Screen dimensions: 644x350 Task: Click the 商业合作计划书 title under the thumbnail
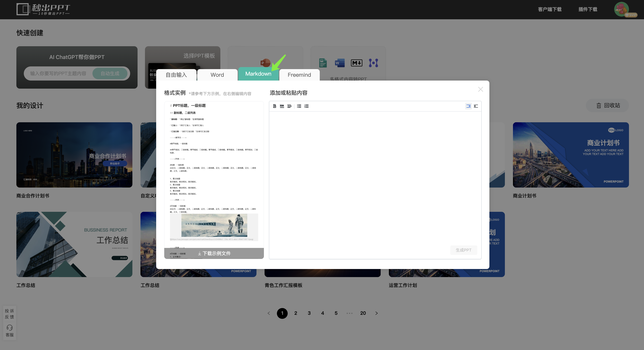[x=33, y=196]
